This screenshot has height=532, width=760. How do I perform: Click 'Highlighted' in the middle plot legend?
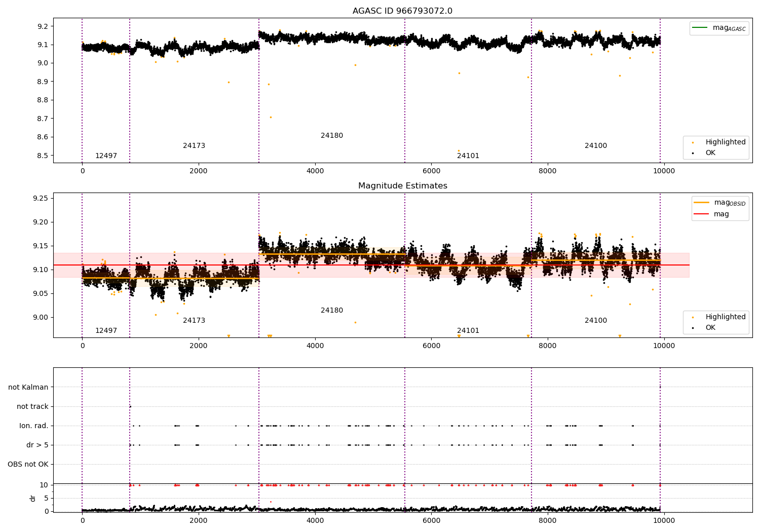click(726, 317)
